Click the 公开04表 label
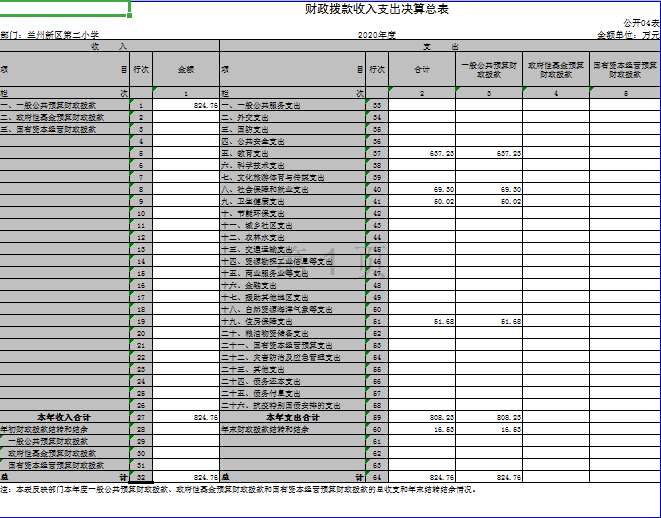 click(x=641, y=22)
